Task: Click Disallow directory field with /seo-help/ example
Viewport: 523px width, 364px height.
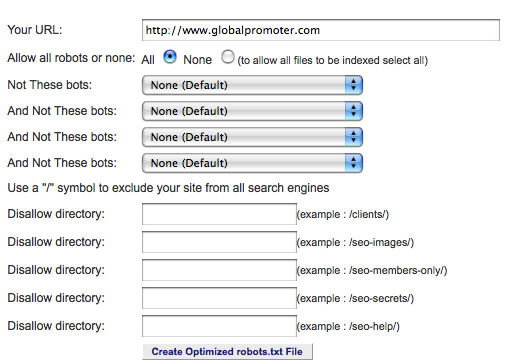Action: pos(219,326)
